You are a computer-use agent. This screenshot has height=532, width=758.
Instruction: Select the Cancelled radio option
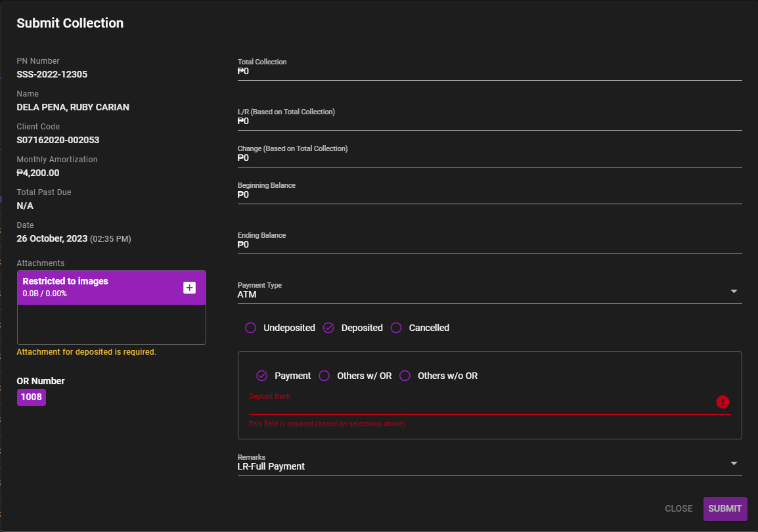[x=396, y=328]
